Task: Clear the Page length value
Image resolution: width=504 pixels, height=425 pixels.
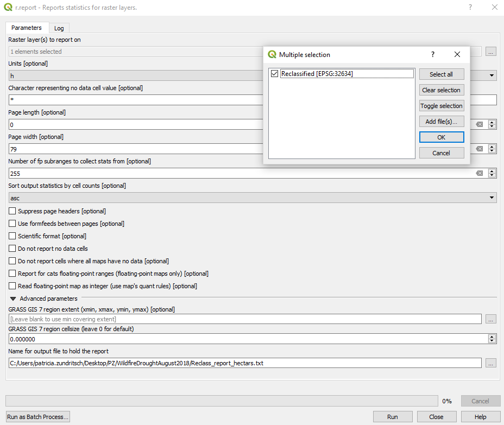Action: [x=480, y=124]
